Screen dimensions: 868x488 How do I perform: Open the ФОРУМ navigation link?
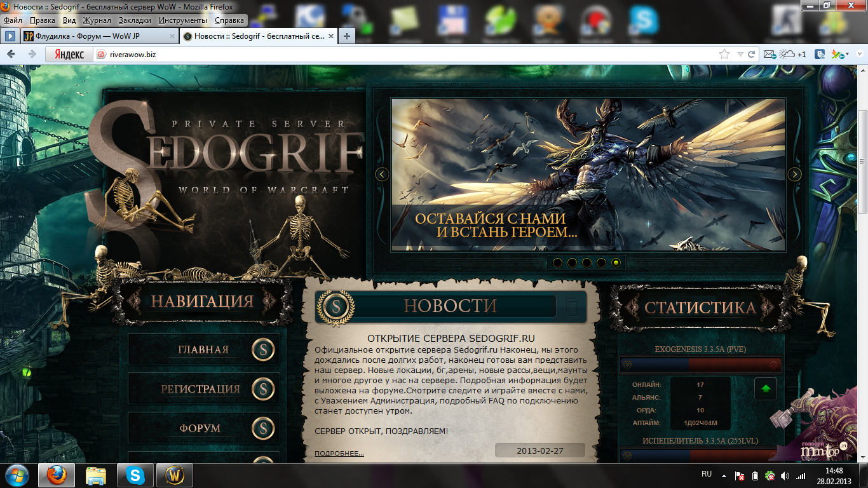[x=203, y=428]
